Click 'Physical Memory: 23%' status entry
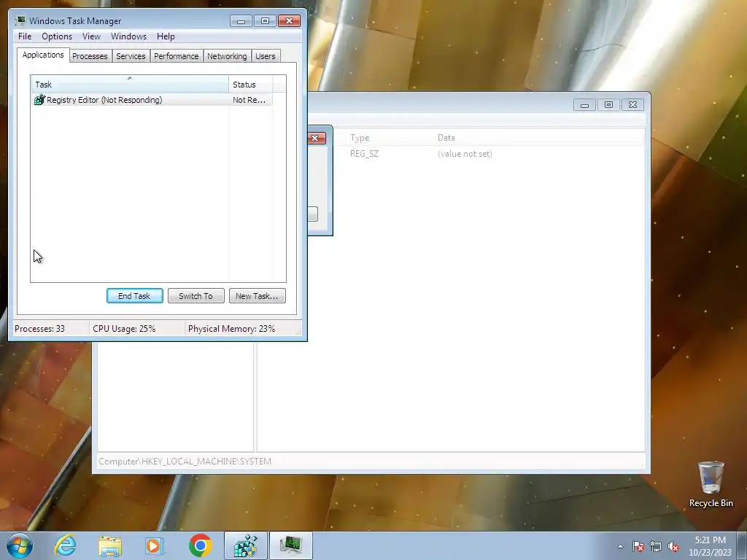This screenshot has width=747, height=560. click(231, 329)
